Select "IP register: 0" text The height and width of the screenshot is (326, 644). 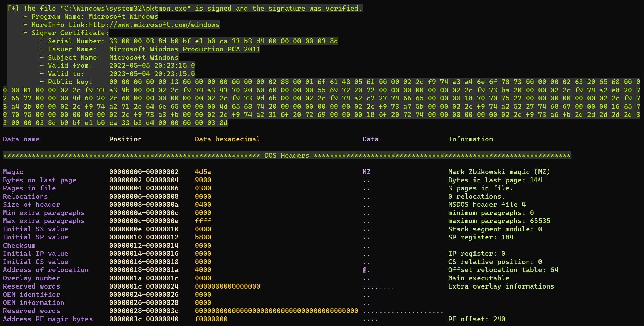click(x=477, y=254)
